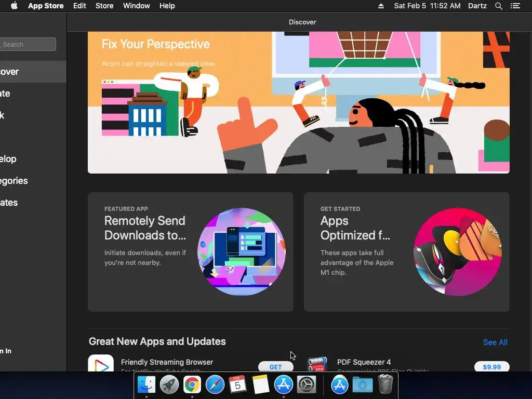Open Remotely Send Downloads featured card
This screenshot has width=532, height=399.
point(190,252)
